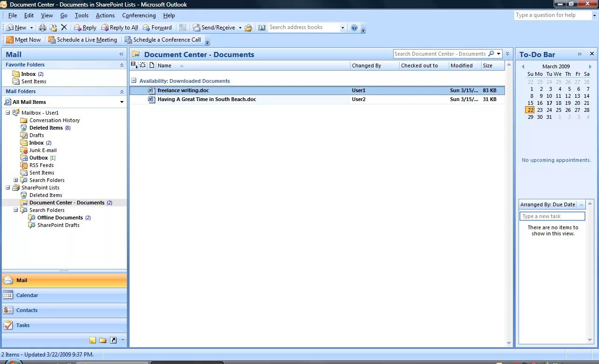Click Send/Receive button
This screenshot has width=599, height=364.
coord(214,28)
